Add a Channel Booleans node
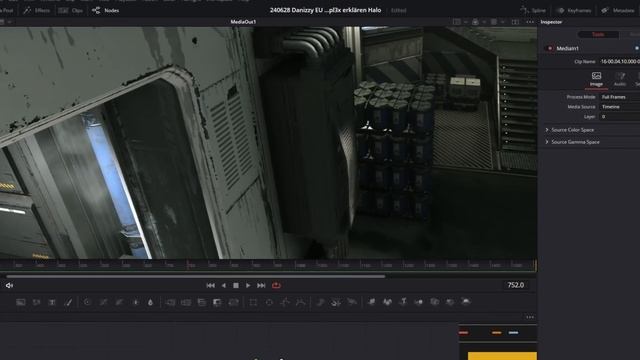640x360 pixels. [186, 302]
